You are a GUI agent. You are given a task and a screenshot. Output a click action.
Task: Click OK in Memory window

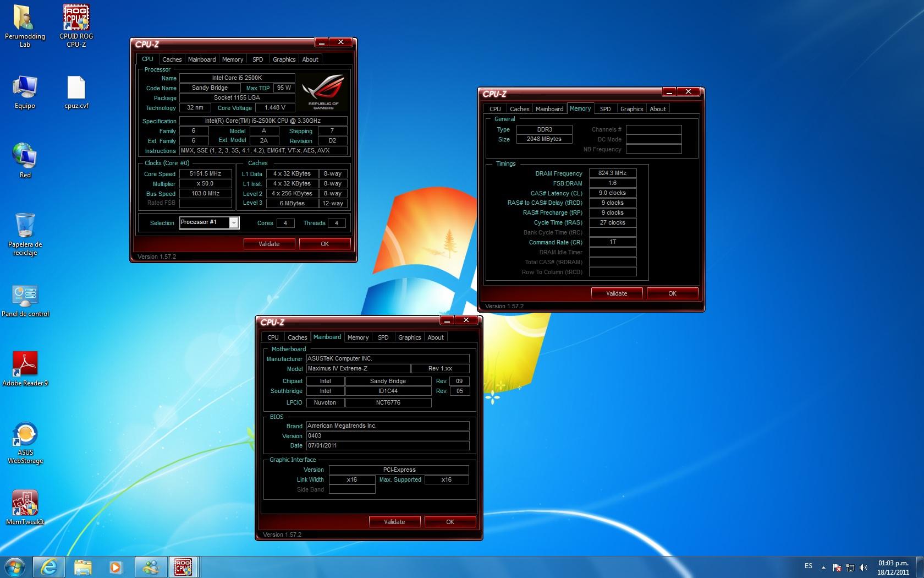point(672,293)
